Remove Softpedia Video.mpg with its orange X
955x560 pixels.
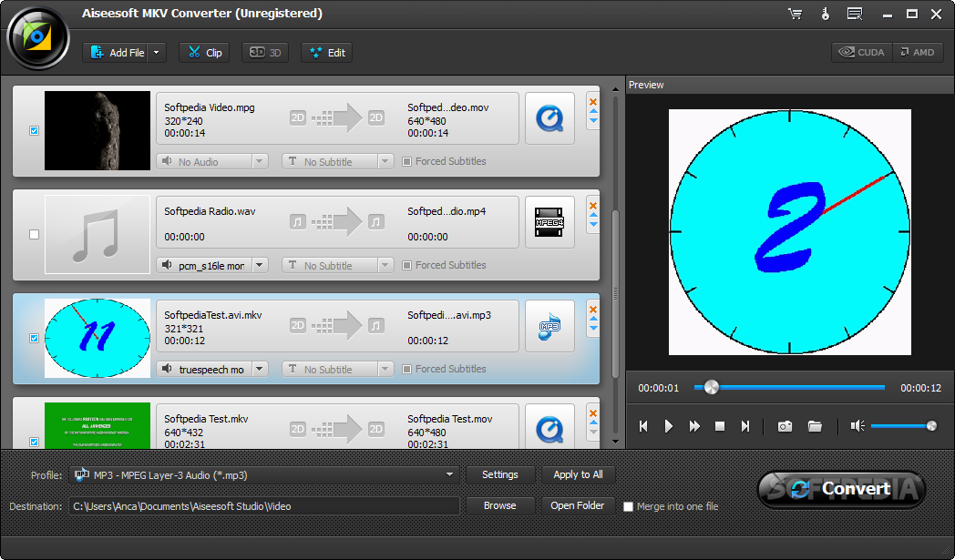click(x=593, y=102)
